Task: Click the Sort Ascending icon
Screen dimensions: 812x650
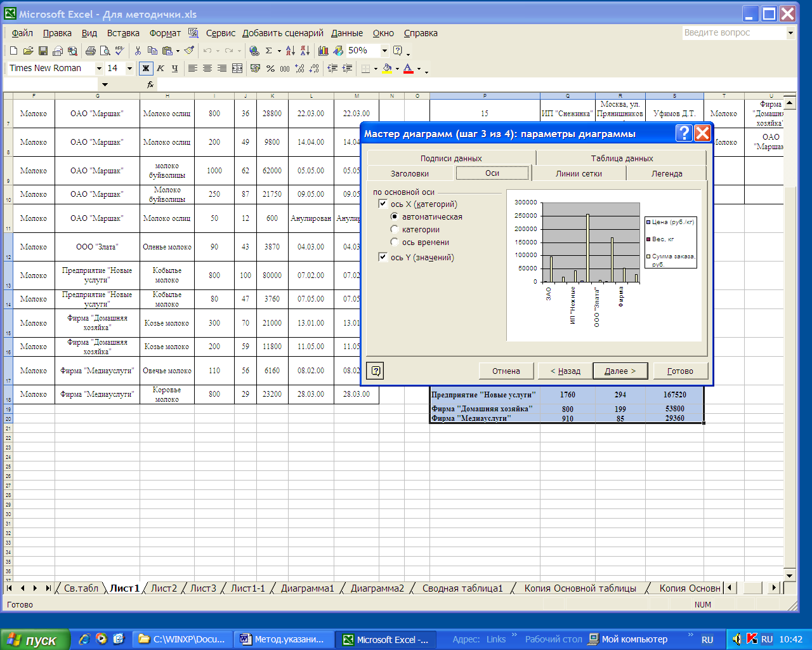Action: 290,51
